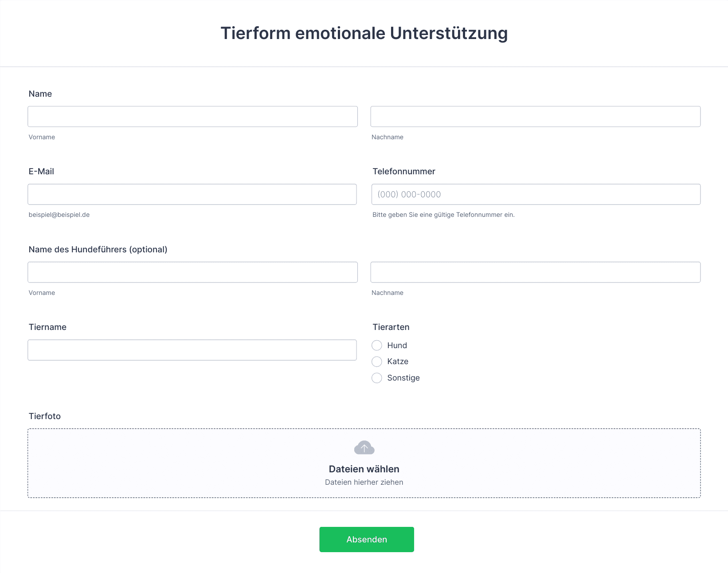Focus Hundeführer Vorname input field

coord(192,272)
